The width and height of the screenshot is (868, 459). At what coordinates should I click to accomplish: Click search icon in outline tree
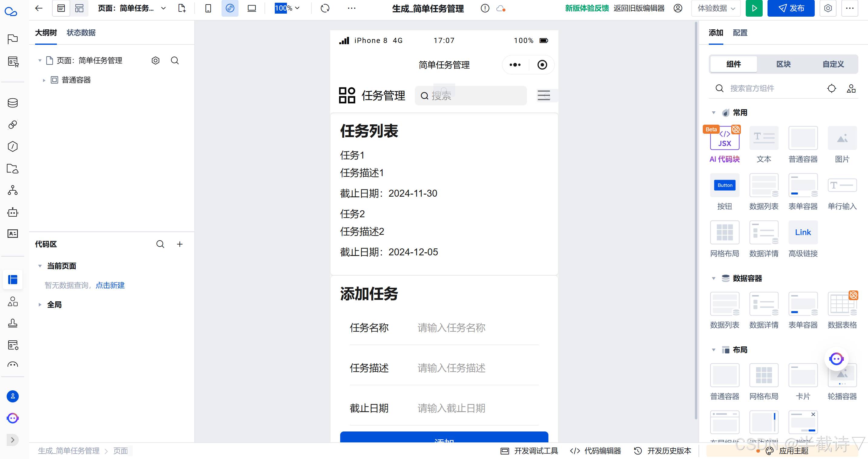click(x=175, y=61)
